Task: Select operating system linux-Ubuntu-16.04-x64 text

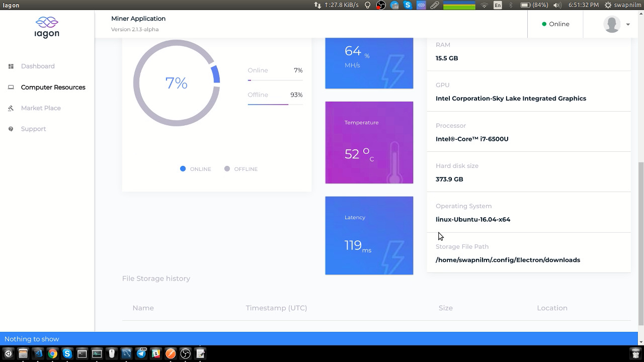Action: coord(473,219)
